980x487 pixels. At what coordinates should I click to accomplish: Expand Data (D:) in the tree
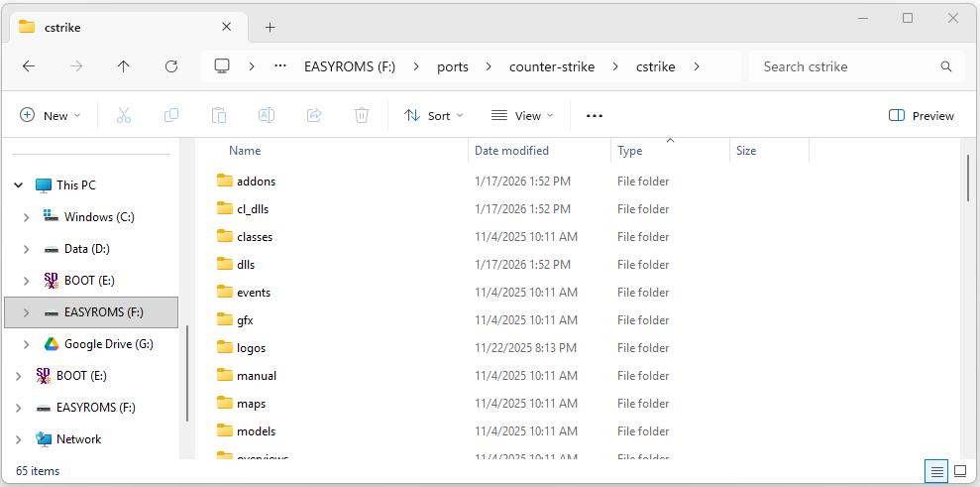tap(26, 249)
